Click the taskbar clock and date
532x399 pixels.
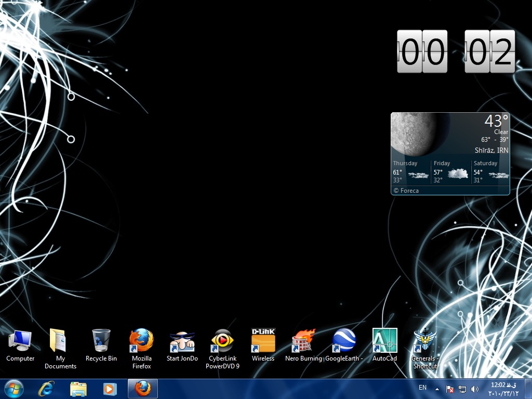click(x=504, y=389)
